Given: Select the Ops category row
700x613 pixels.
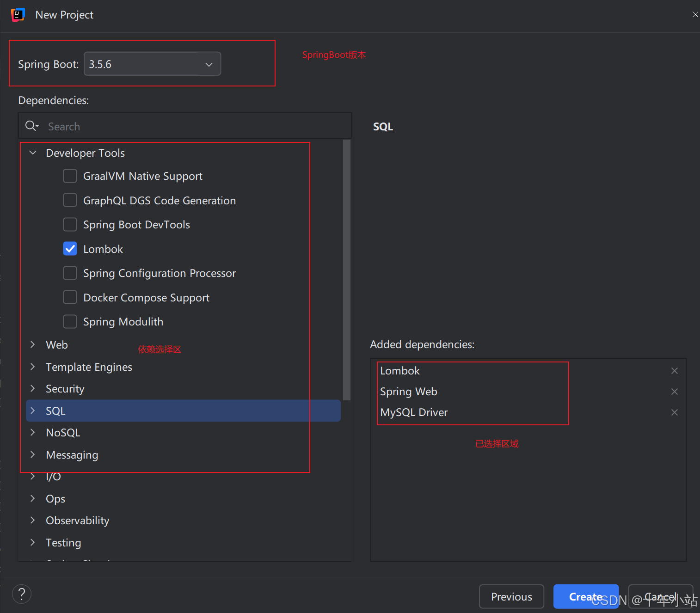Looking at the screenshot, I should (184, 499).
